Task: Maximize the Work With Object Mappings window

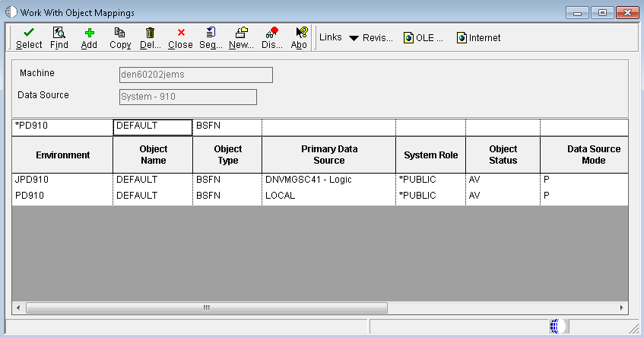Action: pyautogui.click(x=602, y=13)
